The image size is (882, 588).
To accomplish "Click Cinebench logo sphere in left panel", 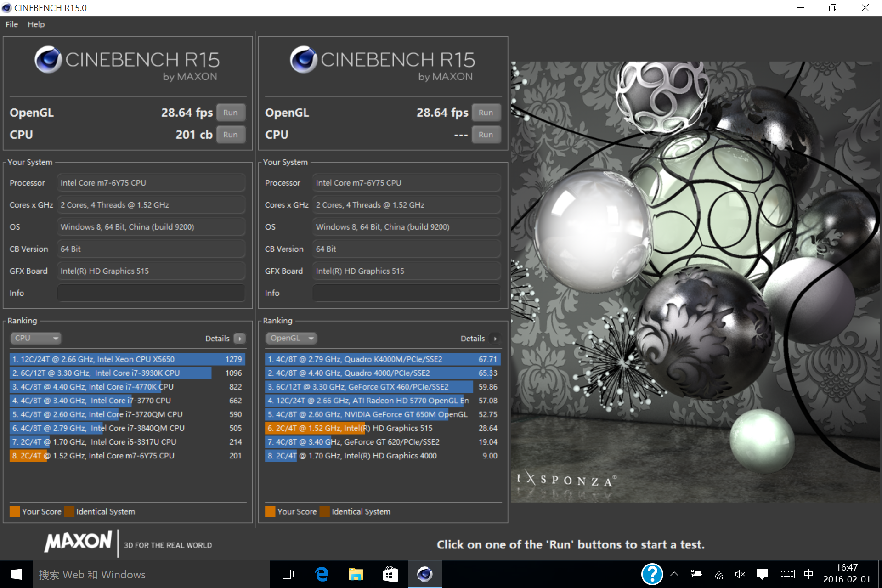I will 48,60.
